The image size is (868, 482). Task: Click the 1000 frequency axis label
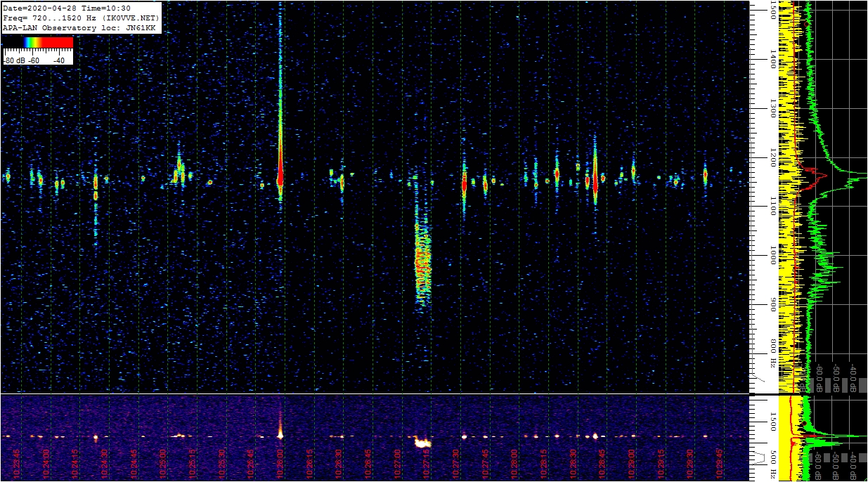pyautogui.click(x=773, y=255)
